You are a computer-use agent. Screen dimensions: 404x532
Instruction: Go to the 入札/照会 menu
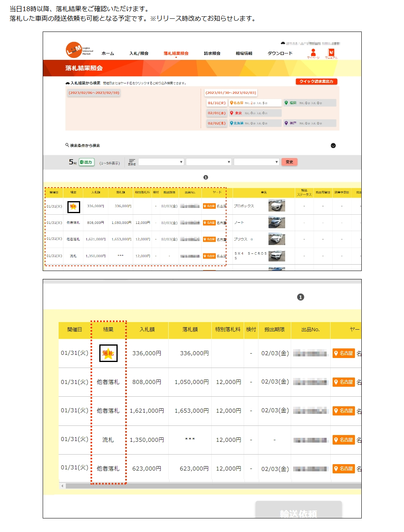coord(139,53)
